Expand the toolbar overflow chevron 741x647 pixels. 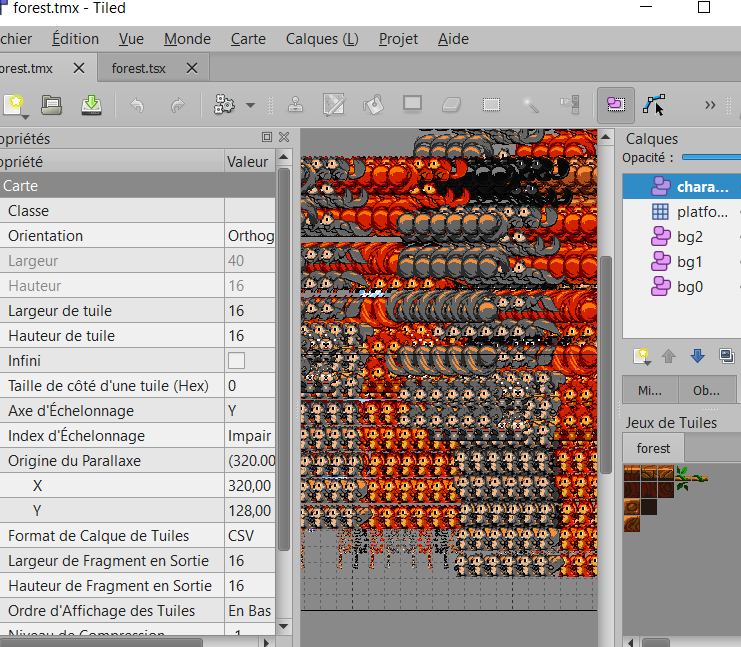pos(710,105)
